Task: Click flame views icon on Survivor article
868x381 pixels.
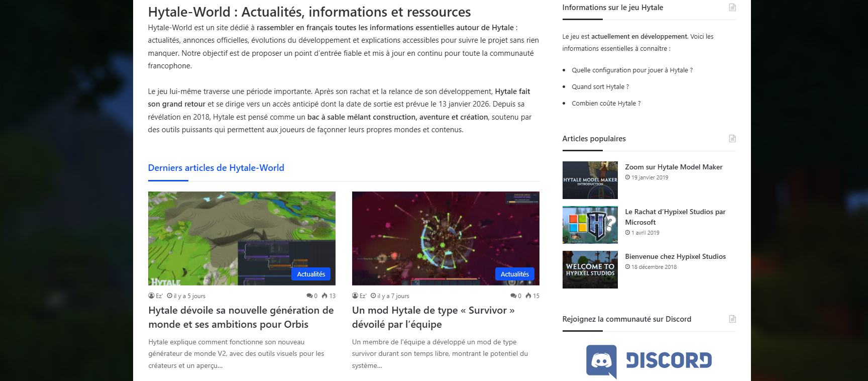Action: click(x=528, y=296)
